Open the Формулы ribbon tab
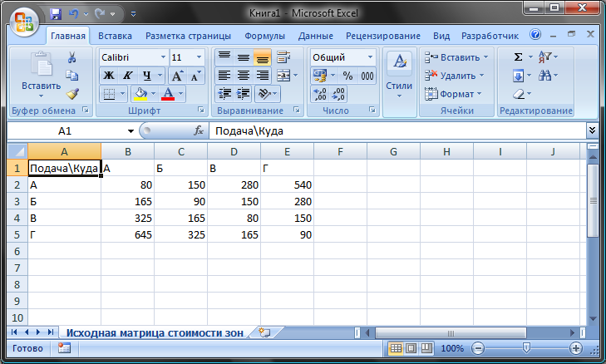This screenshot has width=606, height=364. (x=264, y=36)
